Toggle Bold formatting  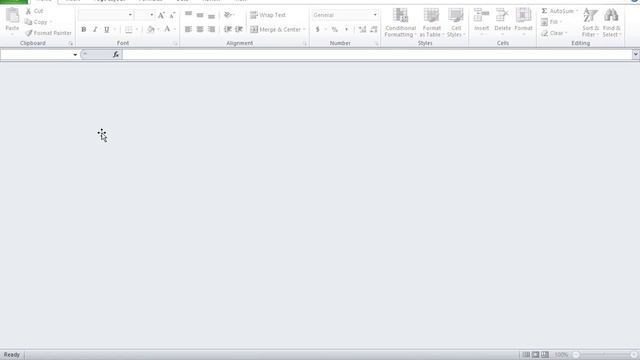[x=84, y=29]
